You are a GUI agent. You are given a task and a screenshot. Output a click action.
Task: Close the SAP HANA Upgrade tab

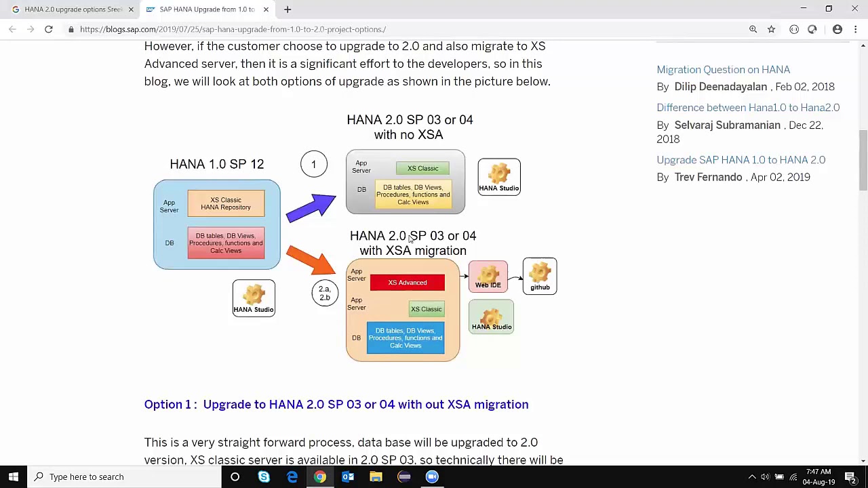(266, 9)
